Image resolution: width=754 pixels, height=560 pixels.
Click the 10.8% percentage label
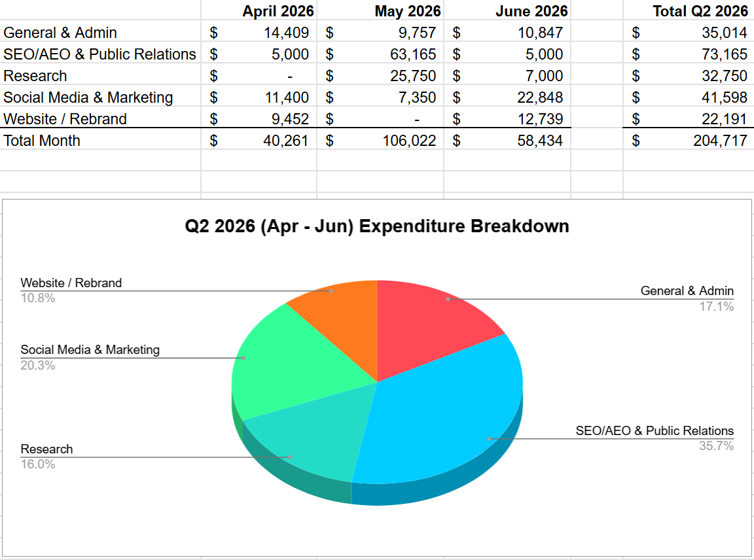tap(37, 298)
